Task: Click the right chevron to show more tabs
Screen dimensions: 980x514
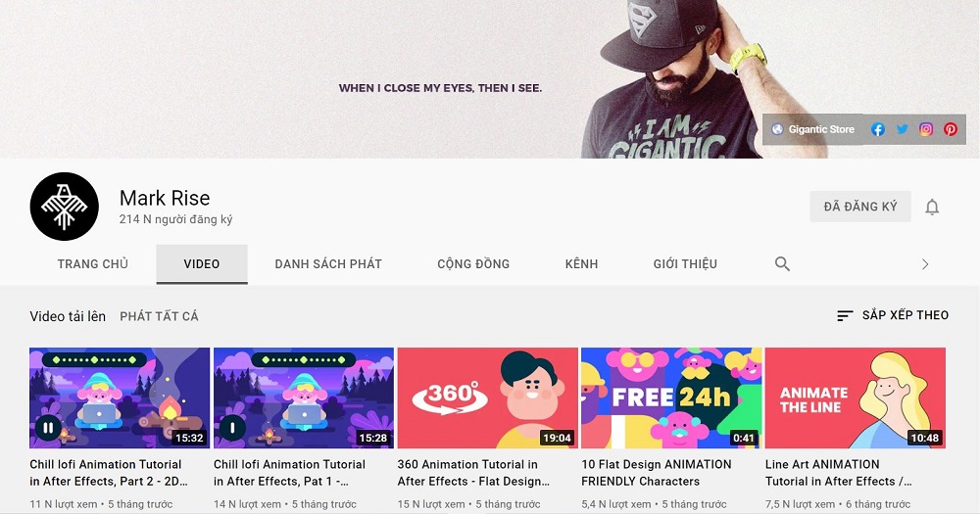Action: [x=925, y=264]
